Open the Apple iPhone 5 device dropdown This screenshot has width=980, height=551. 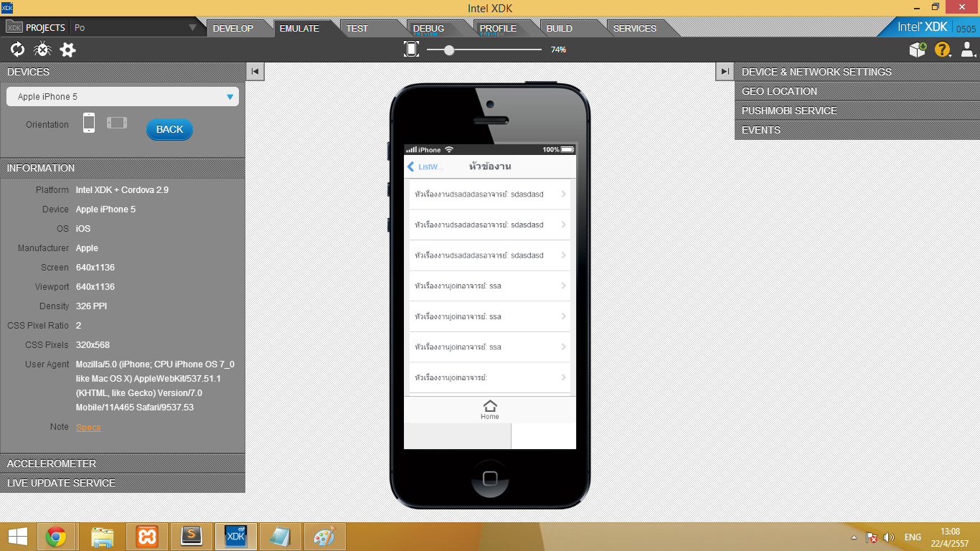[123, 97]
